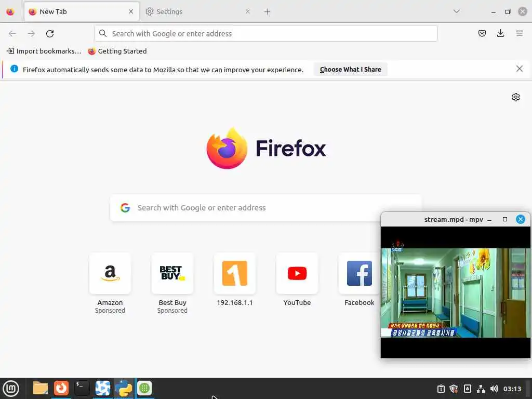This screenshot has width=532, height=399.
Task: Click the address bar field
Action: (266, 33)
